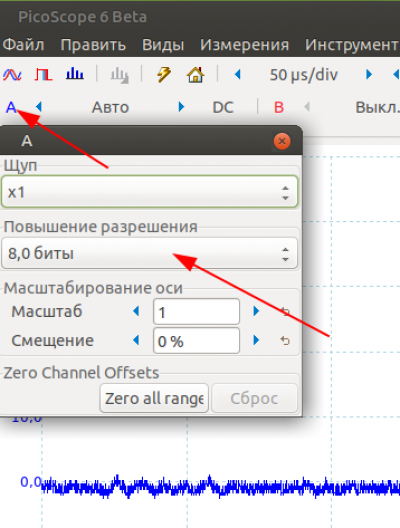Activate the Spectrum mode bar icon

(x=75, y=74)
